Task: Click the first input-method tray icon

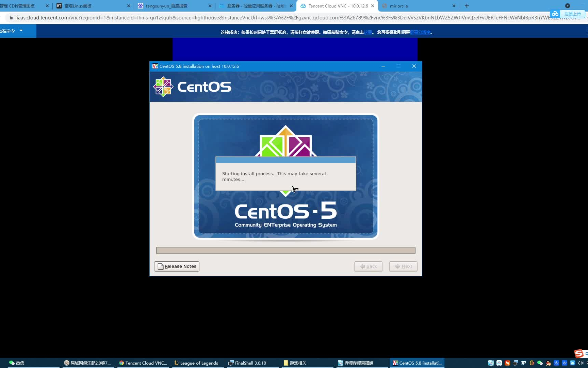Action: [556, 363]
